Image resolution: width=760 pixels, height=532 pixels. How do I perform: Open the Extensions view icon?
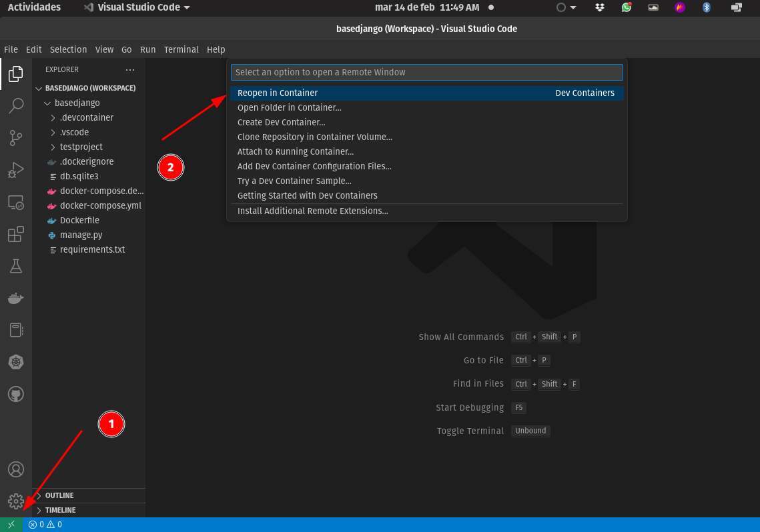coord(16,234)
